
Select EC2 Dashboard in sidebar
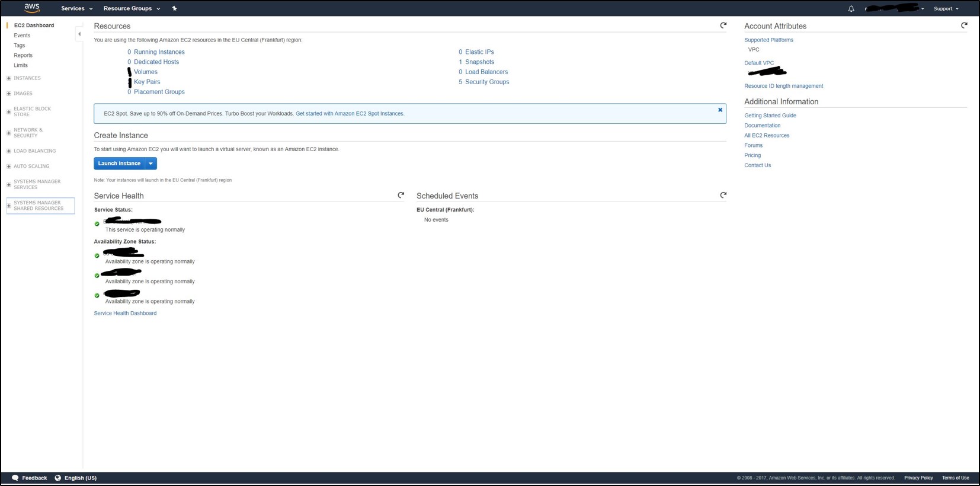[34, 25]
